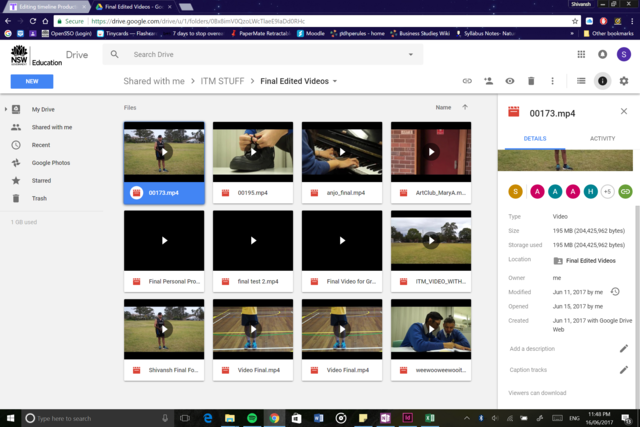Select the Final Video for Gr... file
Image resolution: width=640 pixels, height=427 pixels.
342,251
